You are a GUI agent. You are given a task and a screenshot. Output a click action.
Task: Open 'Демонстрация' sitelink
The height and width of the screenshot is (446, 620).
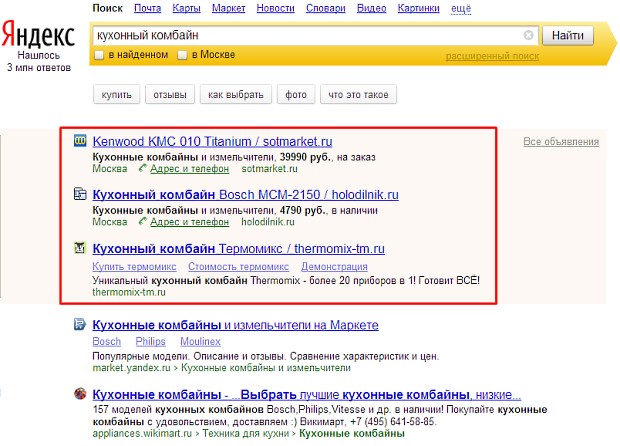[334, 266]
